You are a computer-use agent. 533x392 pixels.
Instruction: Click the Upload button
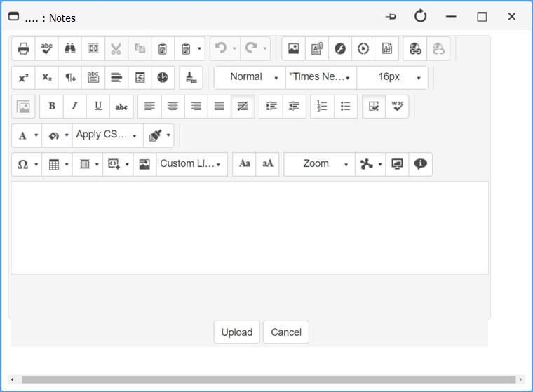click(236, 332)
